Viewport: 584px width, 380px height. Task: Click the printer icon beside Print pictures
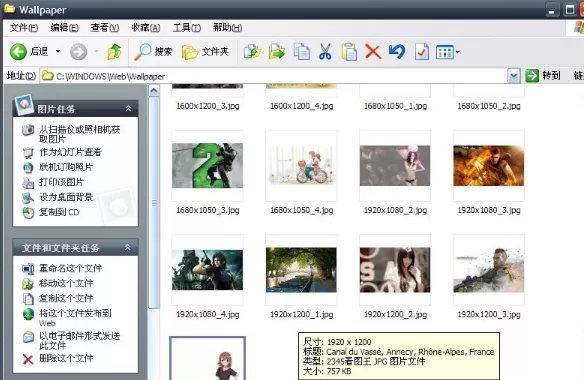[28, 183]
